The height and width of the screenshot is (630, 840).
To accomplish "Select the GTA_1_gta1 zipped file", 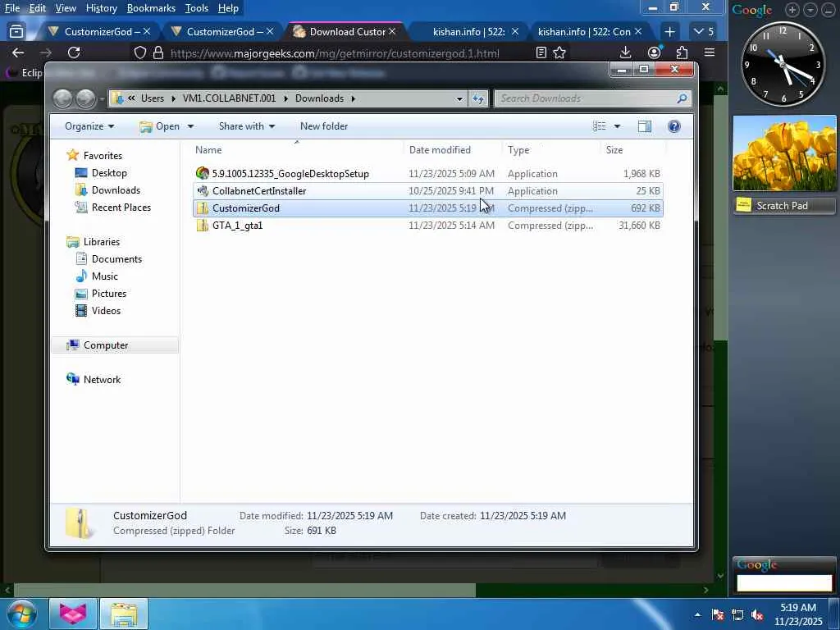I will click(x=237, y=226).
